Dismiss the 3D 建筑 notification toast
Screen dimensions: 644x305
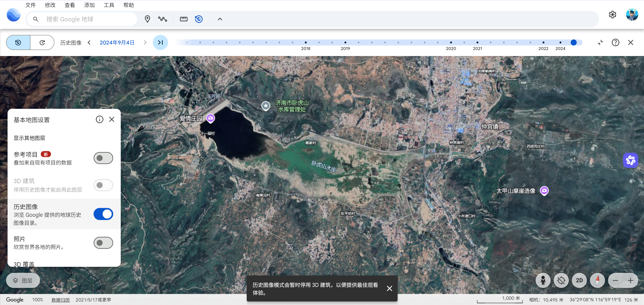coord(389,288)
